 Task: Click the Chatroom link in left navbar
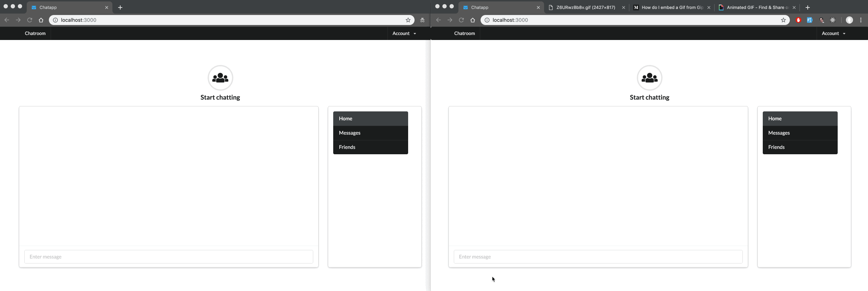tap(35, 33)
